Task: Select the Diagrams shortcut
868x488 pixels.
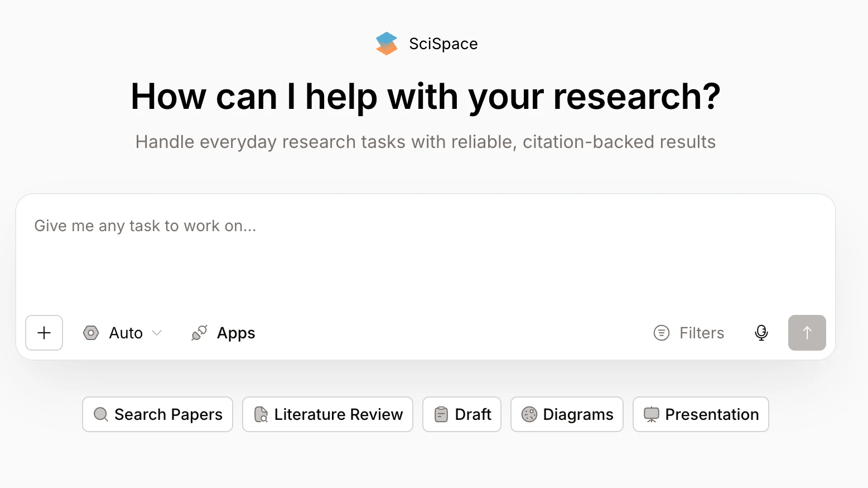Action: [x=577, y=414]
